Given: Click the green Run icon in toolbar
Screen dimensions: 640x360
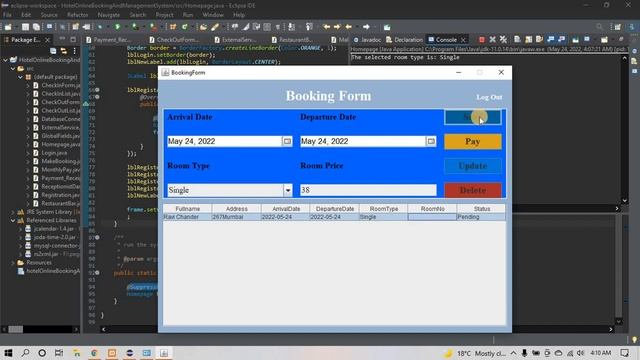Looking at the screenshot, I should (118, 27).
